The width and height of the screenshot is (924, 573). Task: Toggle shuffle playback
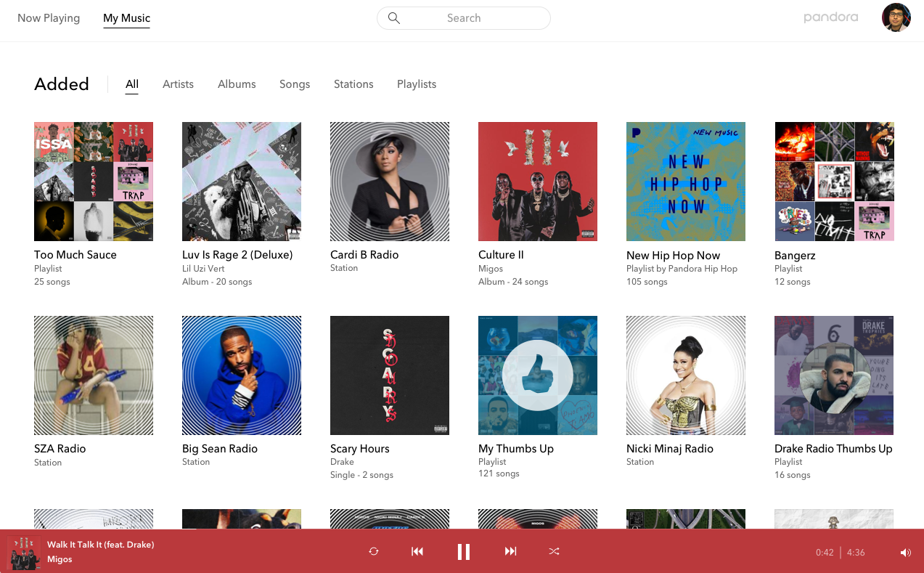click(554, 551)
